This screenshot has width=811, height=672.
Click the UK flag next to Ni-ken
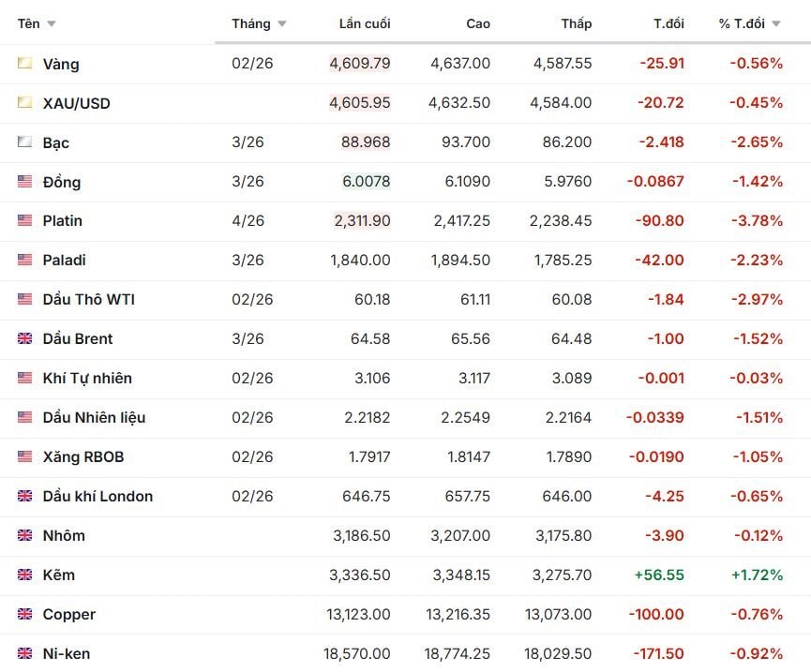click(x=24, y=654)
